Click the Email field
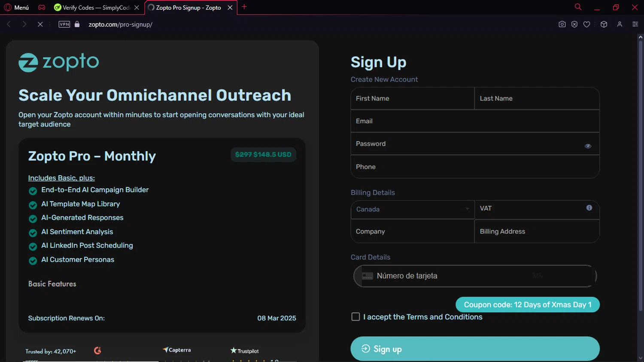 tap(475, 121)
